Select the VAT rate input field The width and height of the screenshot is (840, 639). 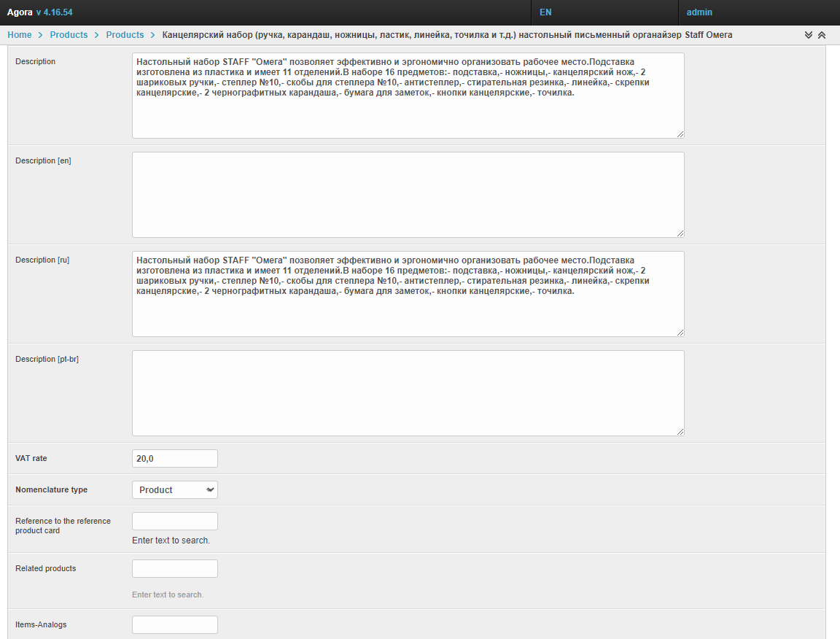[x=174, y=459]
